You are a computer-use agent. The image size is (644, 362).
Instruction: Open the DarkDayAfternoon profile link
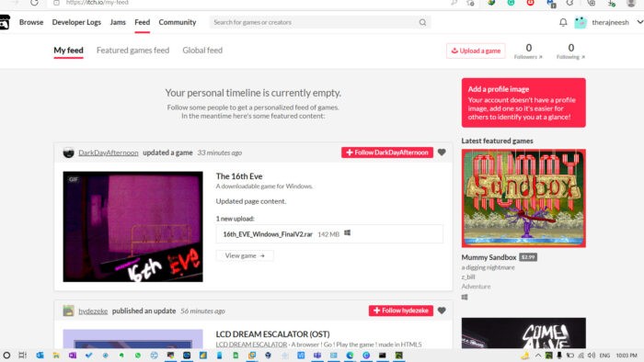pyautogui.click(x=109, y=153)
